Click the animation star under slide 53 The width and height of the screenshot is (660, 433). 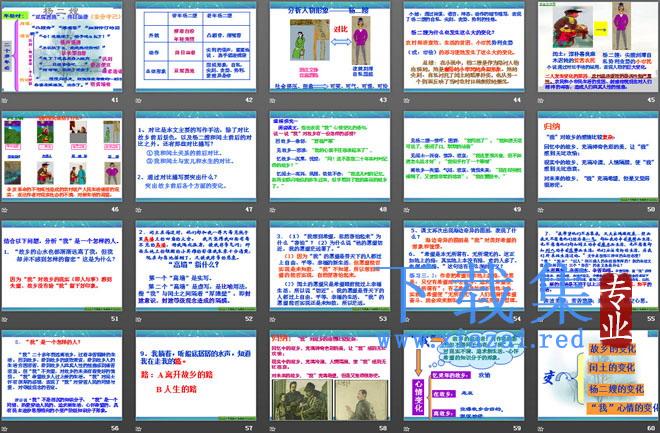point(272,319)
